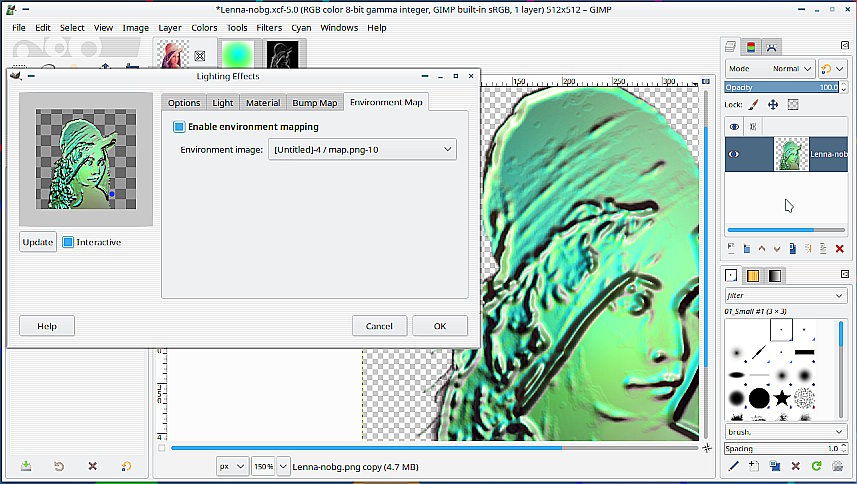The width and height of the screenshot is (857, 484).
Task: Open the mode switch dropdown beside Mode
Action: coord(833,69)
